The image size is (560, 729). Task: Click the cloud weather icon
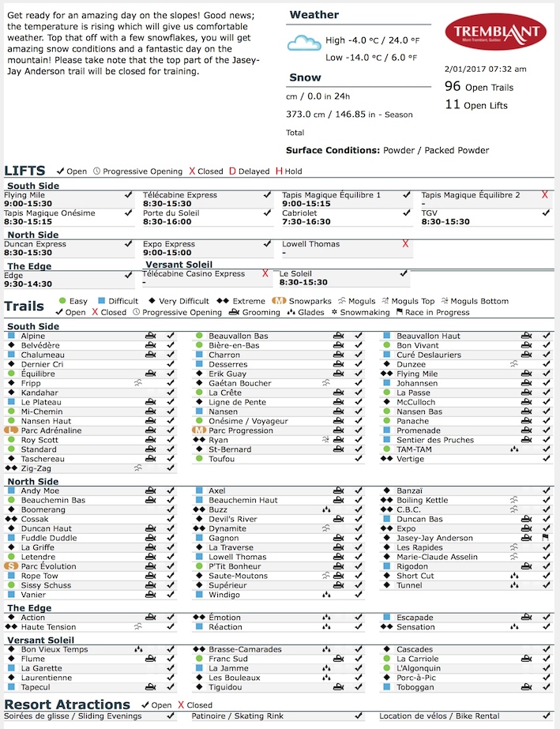tap(304, 43)
